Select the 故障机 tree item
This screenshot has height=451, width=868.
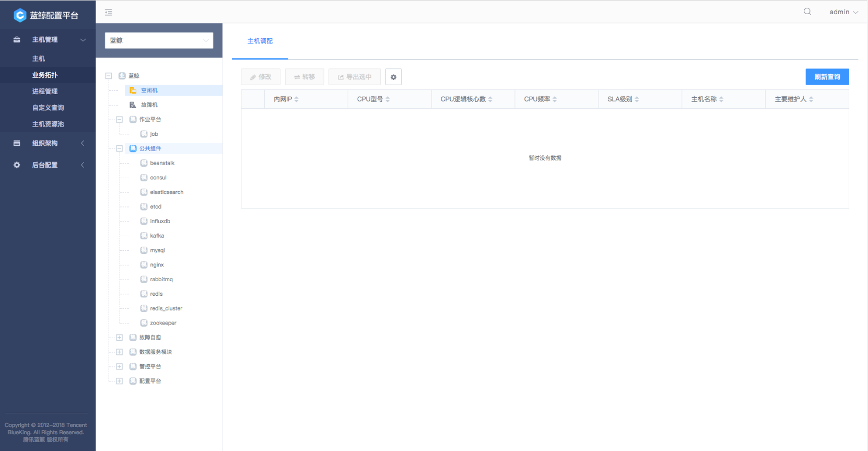click(x=149, y=105)
